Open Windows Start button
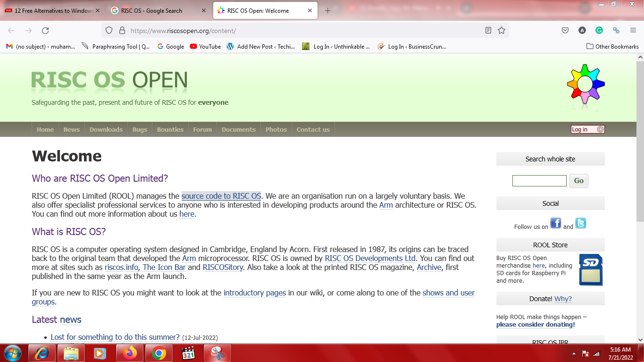Viewport: 644px width, 362px height. pyautogui.click(x=12, y=353)
